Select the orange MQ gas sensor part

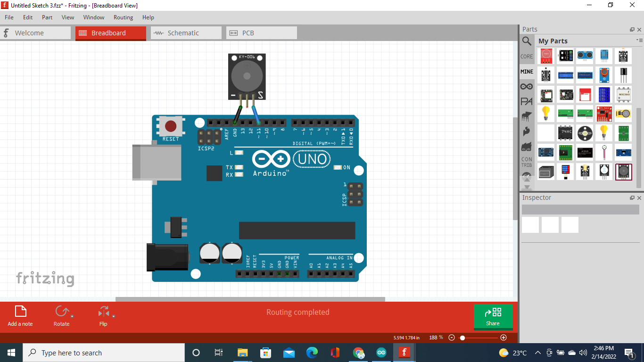click(604, 75)
